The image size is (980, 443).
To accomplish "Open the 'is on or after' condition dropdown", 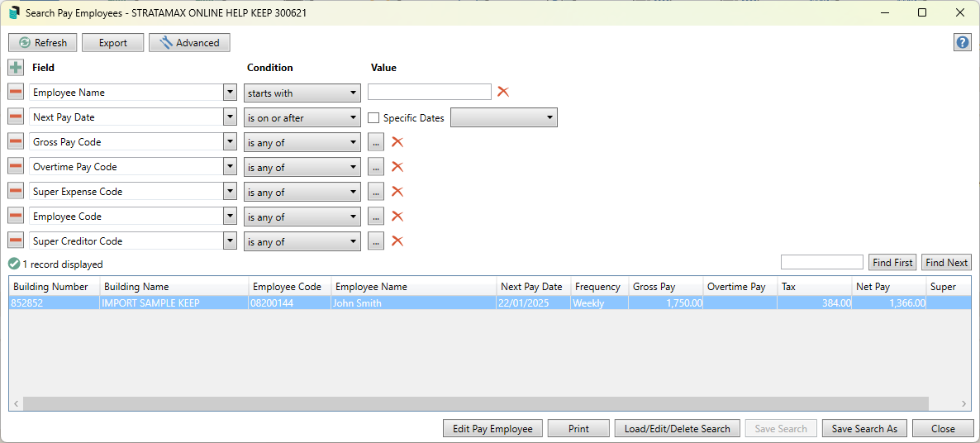I will click(302, 117).
